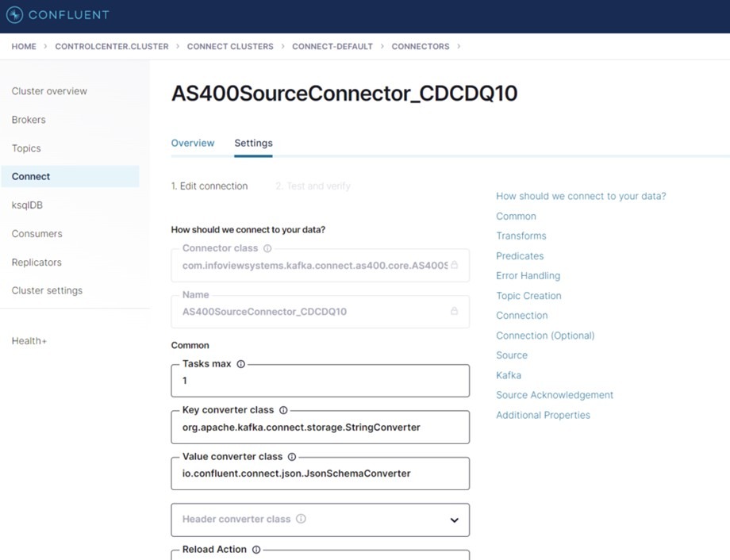Jump to the Transforms section link
730x560 pixels.
[x=521, y=236]
